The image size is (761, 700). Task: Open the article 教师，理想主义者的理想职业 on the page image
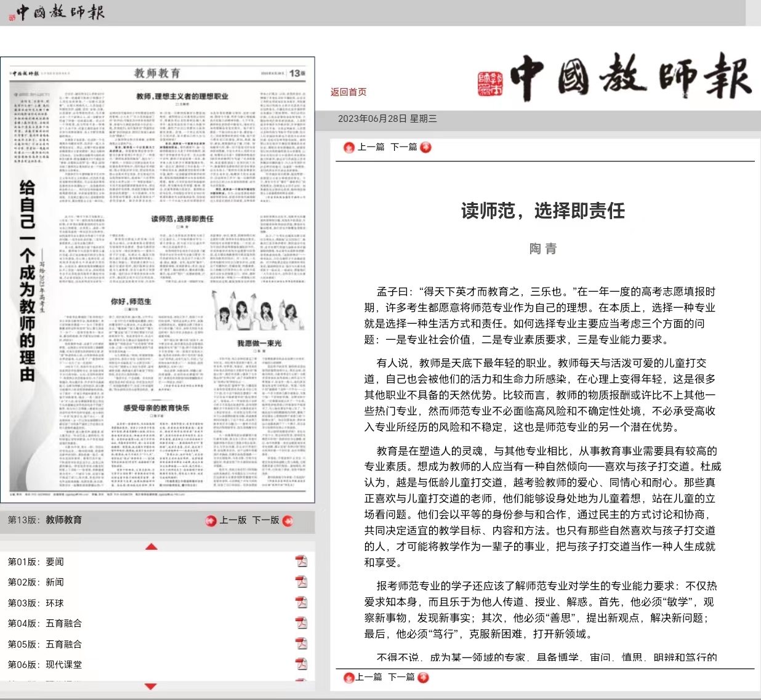(x=182, y=96)
